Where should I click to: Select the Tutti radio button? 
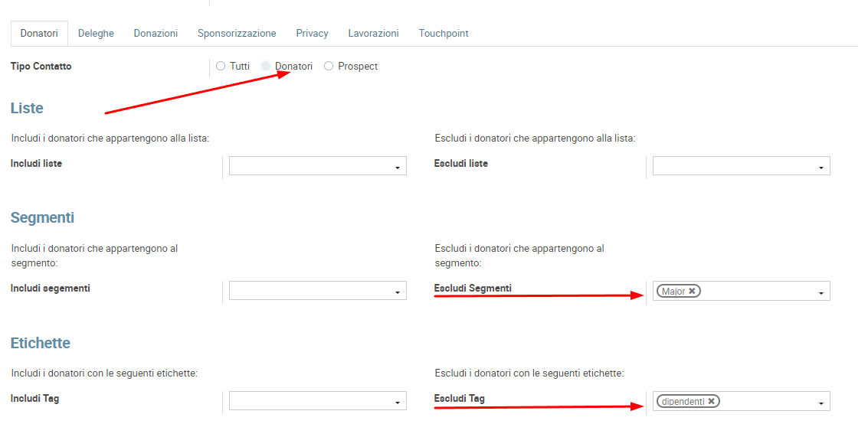221,67
